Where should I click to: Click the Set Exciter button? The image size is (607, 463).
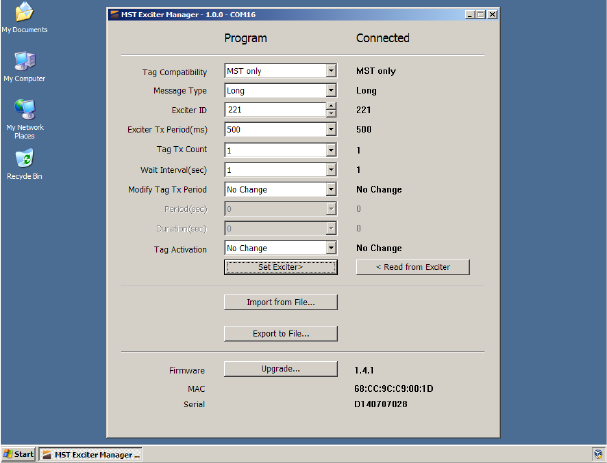pos(281,267)
